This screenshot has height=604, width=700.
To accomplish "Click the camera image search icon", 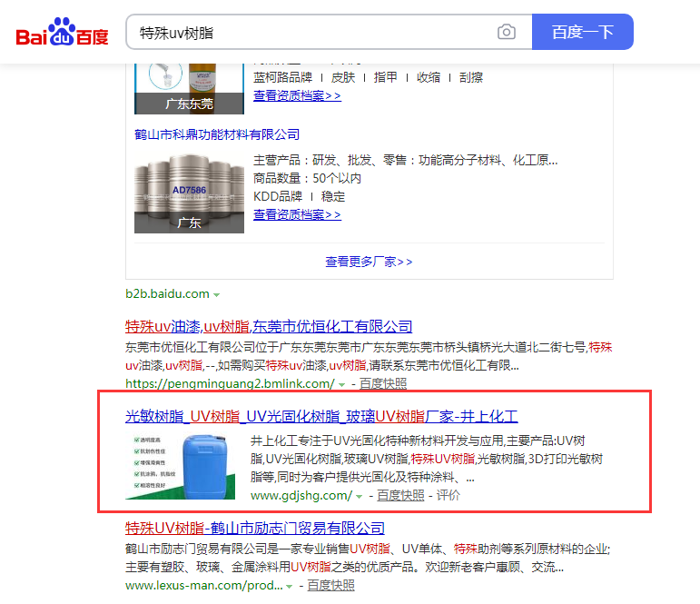I will 506,33.
